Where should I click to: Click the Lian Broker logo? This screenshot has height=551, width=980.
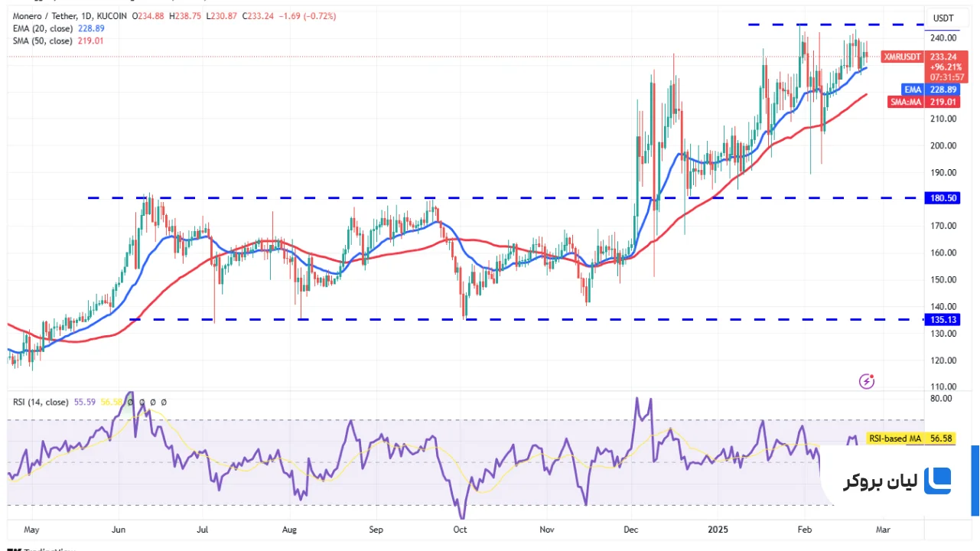click(x=897, y=481)
